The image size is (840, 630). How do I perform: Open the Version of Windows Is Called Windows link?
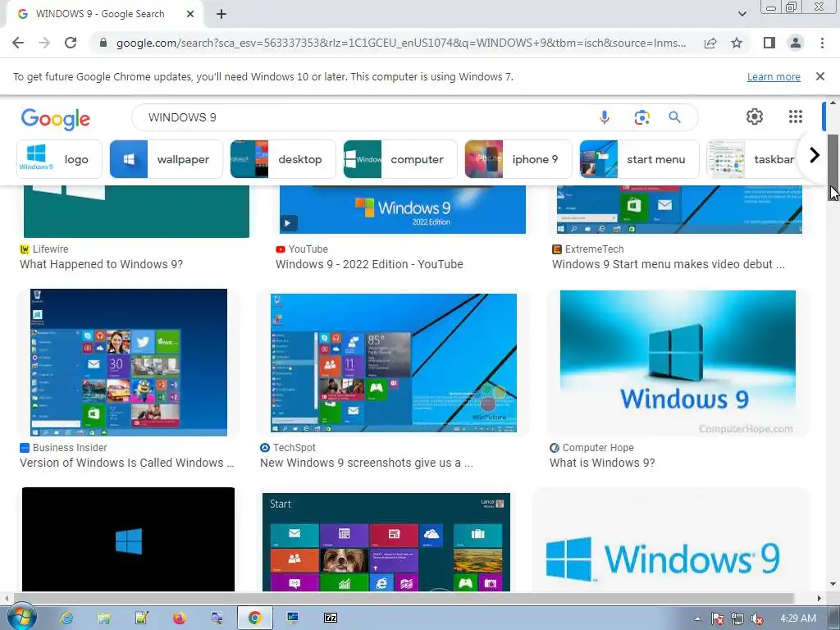(127, 463)
